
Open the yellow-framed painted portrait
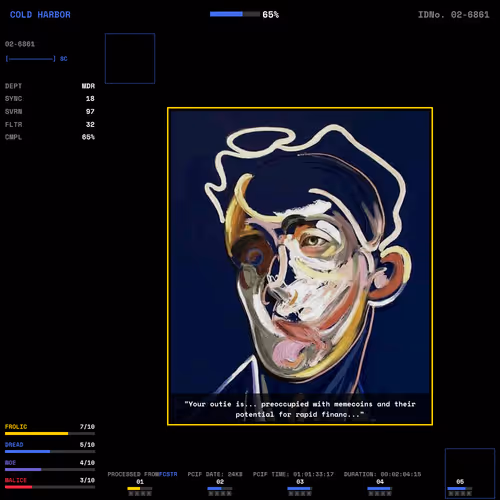(x=300, y=266)
